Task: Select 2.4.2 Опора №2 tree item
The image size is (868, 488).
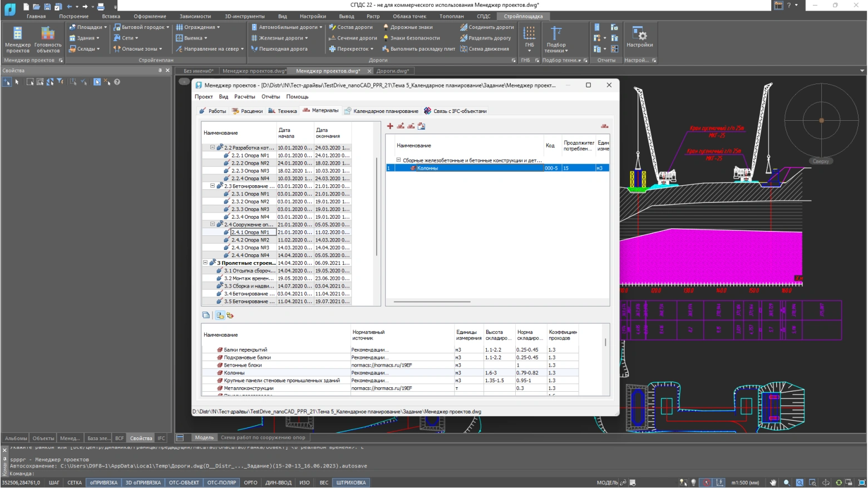Action: (250, 240)
